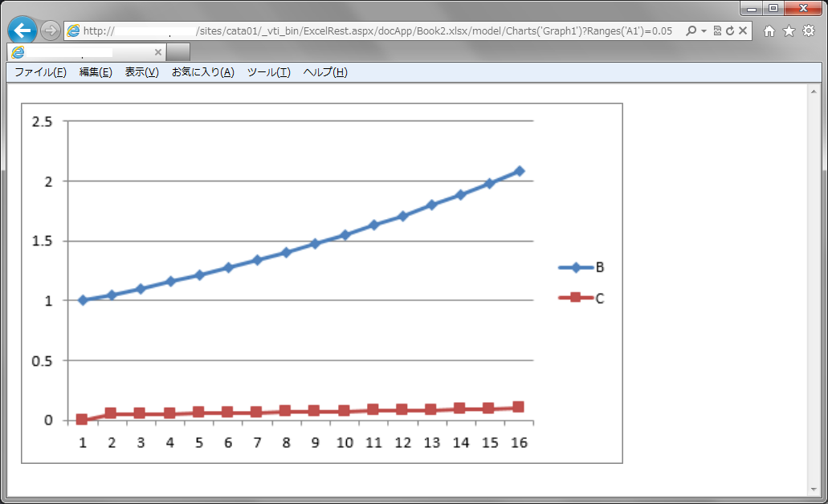Open the ツール(T) menu

268,72
